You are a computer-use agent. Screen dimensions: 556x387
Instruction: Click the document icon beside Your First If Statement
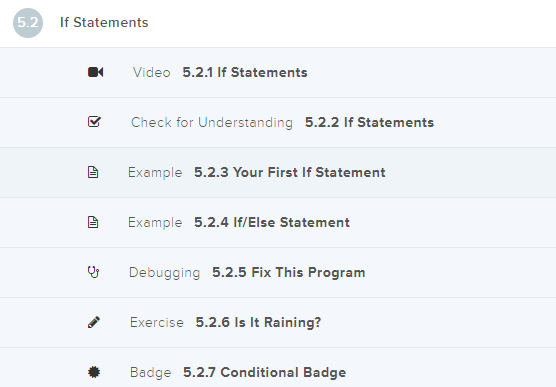pos(93,172)
